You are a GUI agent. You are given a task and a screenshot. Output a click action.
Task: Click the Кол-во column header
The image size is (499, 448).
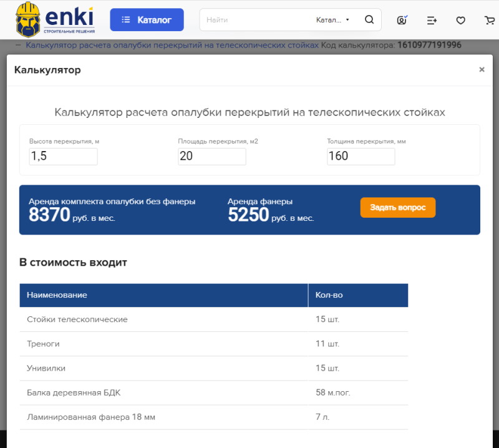point(358,295)
